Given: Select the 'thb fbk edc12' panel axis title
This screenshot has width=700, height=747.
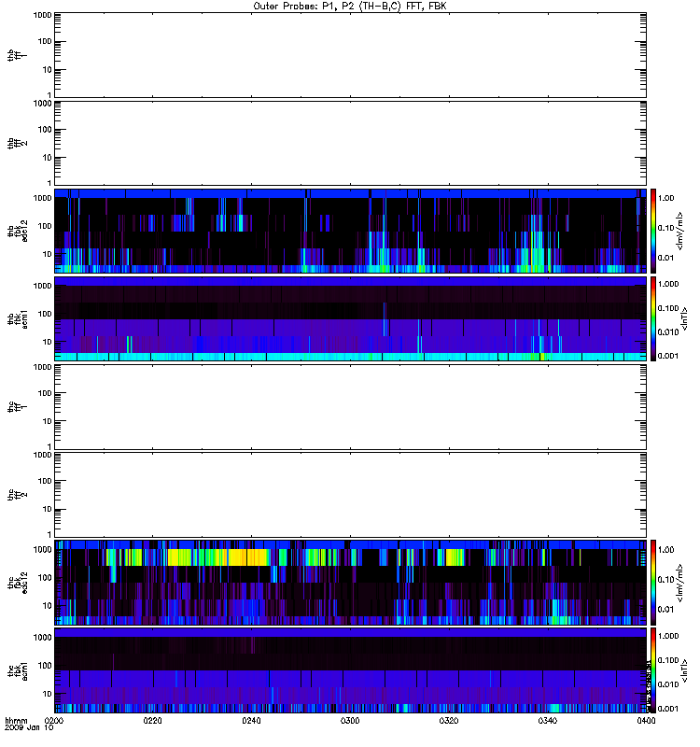Looking at the screenshot, I should coord(17,231).
